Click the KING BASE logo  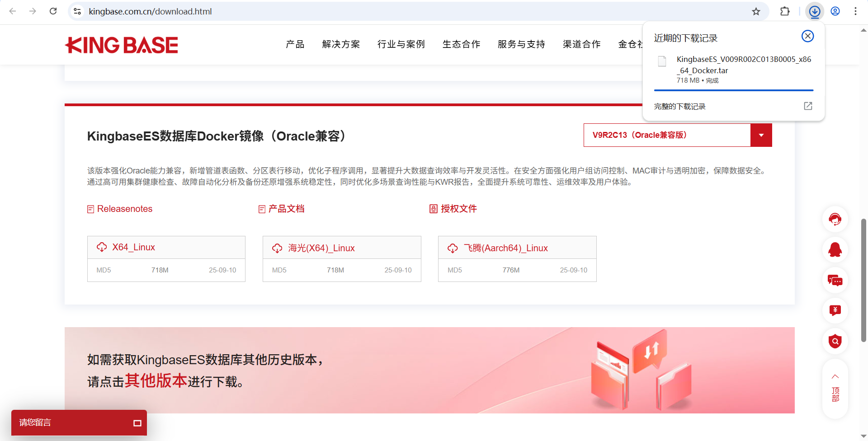point(121,45)
